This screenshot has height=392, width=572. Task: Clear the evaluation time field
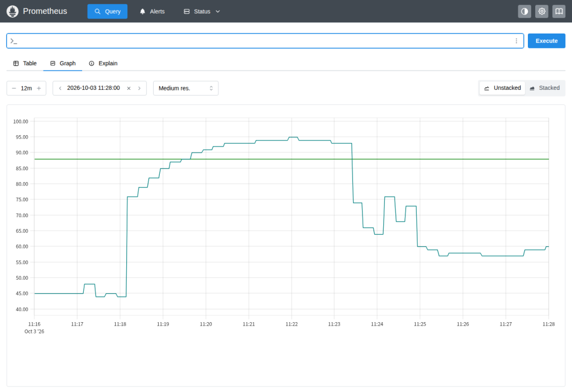pos(129,88)
